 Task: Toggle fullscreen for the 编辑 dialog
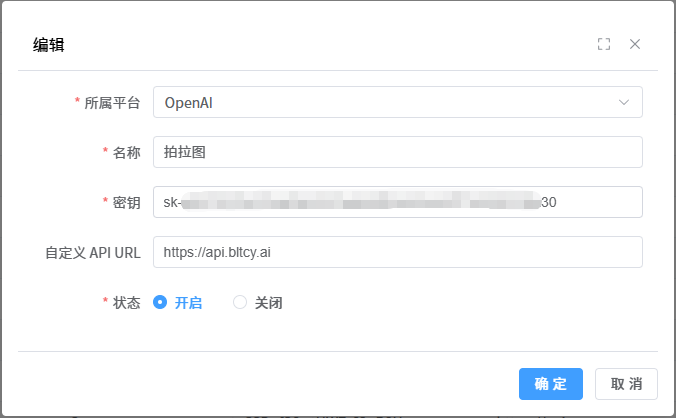click(x=604, y=44)
